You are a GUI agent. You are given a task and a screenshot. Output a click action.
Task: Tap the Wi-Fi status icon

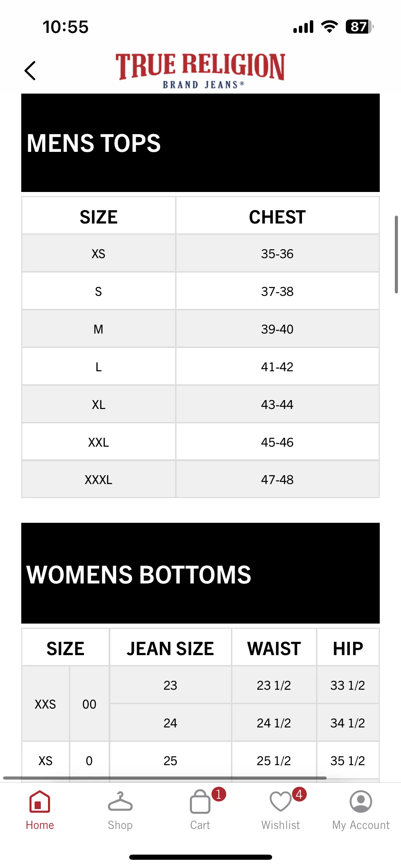329,26
